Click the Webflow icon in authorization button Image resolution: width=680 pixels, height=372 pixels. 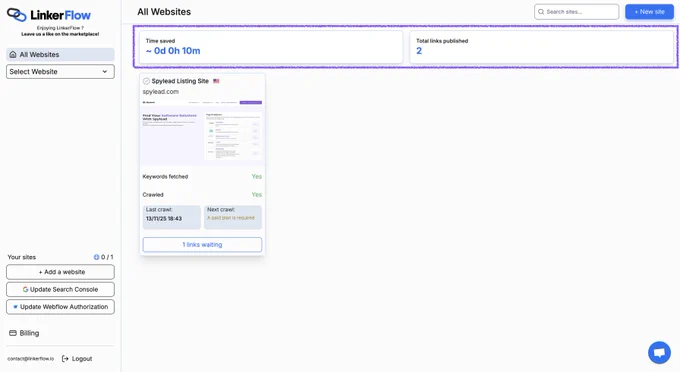tap(16, 307)
